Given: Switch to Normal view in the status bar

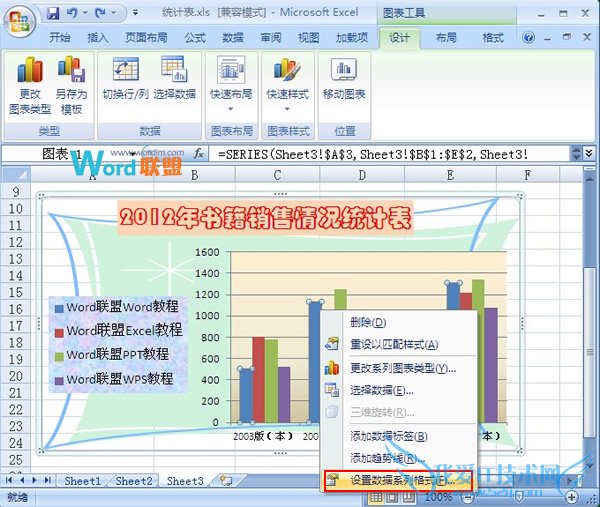Looking at the screenshot, I should coord(376,497).
